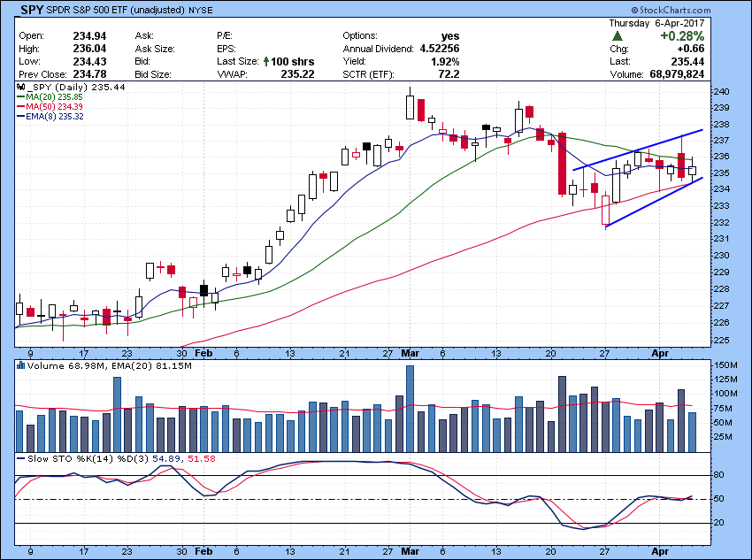
Task: Click the NYSE exchange label
Action: pyautogui.click(x=201, y=10)
